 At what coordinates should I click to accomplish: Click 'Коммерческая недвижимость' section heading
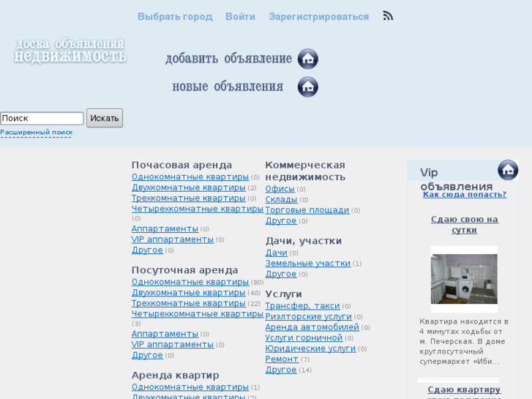click(305, 171)
